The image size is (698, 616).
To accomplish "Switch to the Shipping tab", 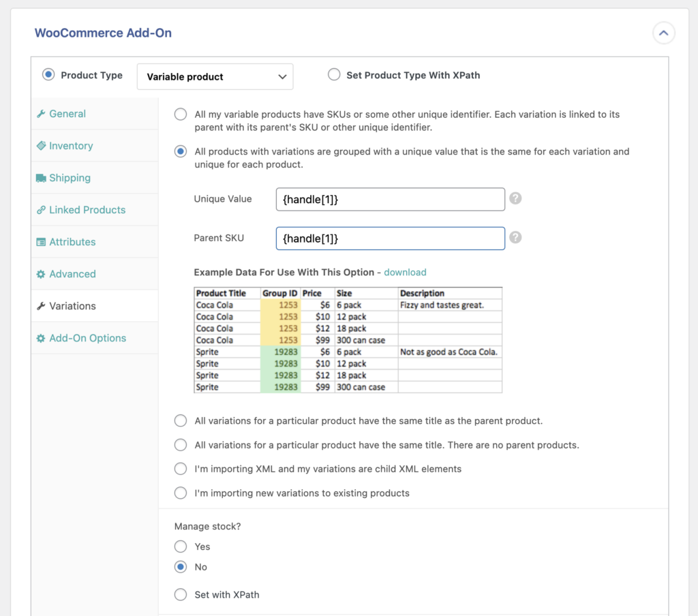I will (69, 178).
